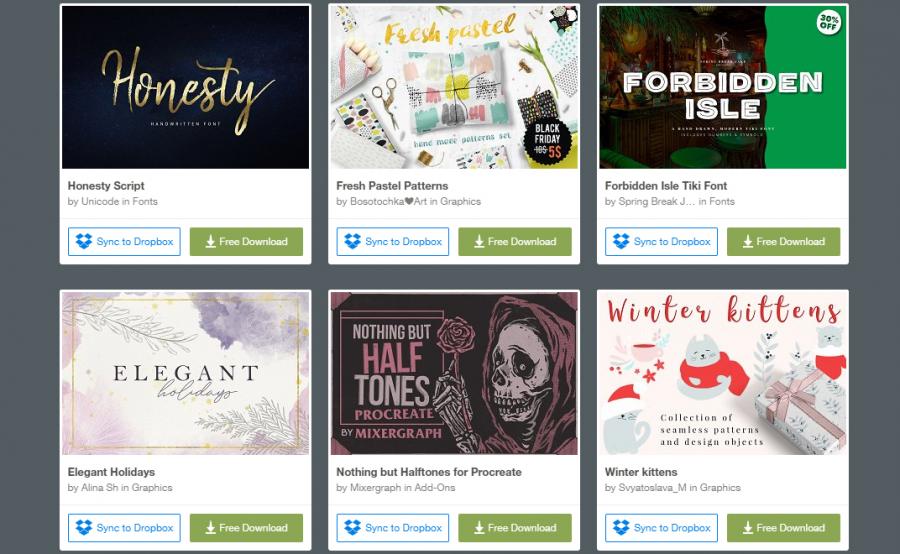Sync Nothing but Halftones to Dropbox
900x554 pixels.
(x=393, y=528)
